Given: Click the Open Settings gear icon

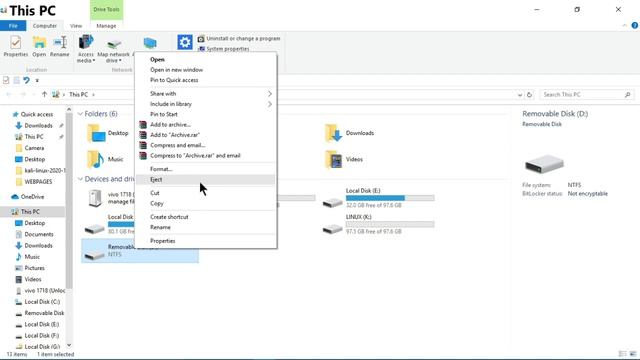Looking at the screenshot, I should pyautogui.click(x=184, y=42).
